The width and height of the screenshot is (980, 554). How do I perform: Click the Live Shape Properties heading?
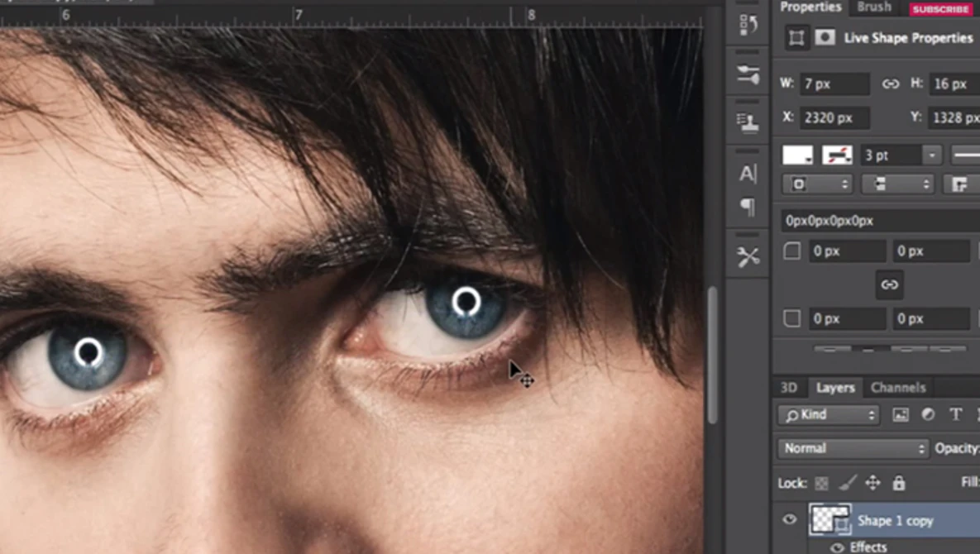click(x=908, y=38)
